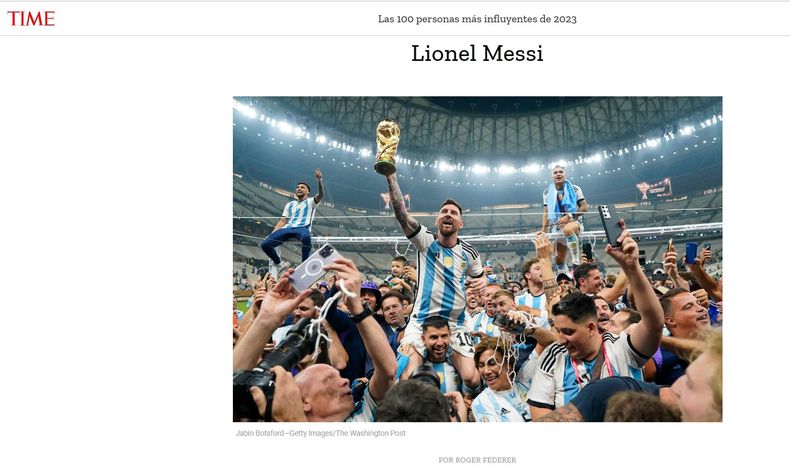The image size is (790, 469).
Task: Select the Lionel Messi article heading
Action: coord(477,53)
